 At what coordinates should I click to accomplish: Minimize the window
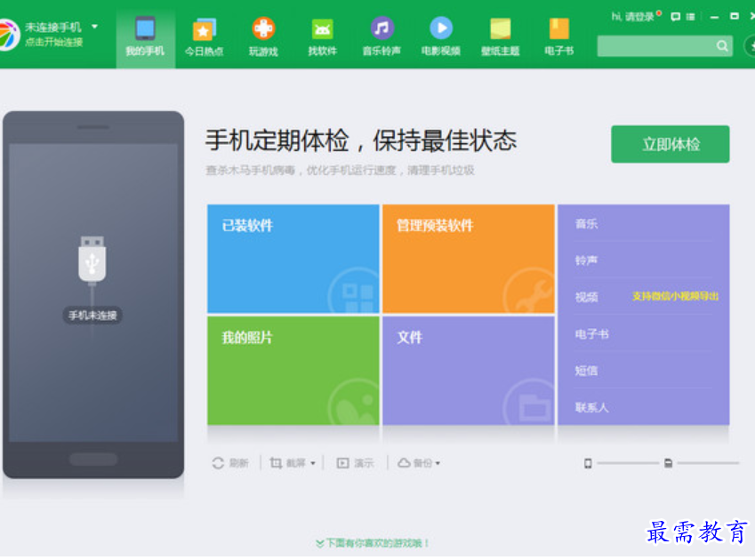coord(715,17)
